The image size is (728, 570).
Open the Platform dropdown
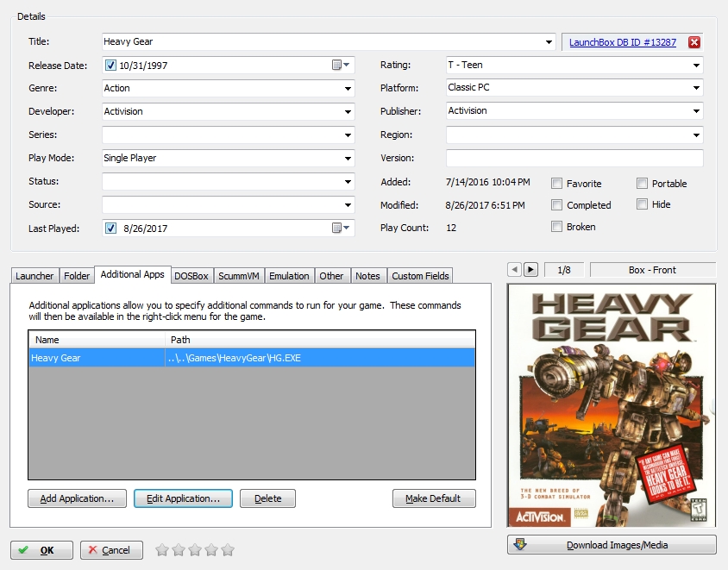tap(696, 88)
